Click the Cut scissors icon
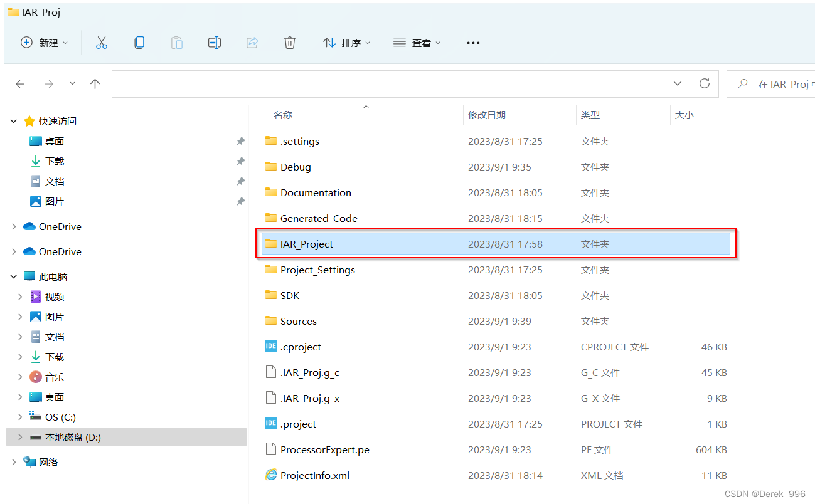 (101, 43)
